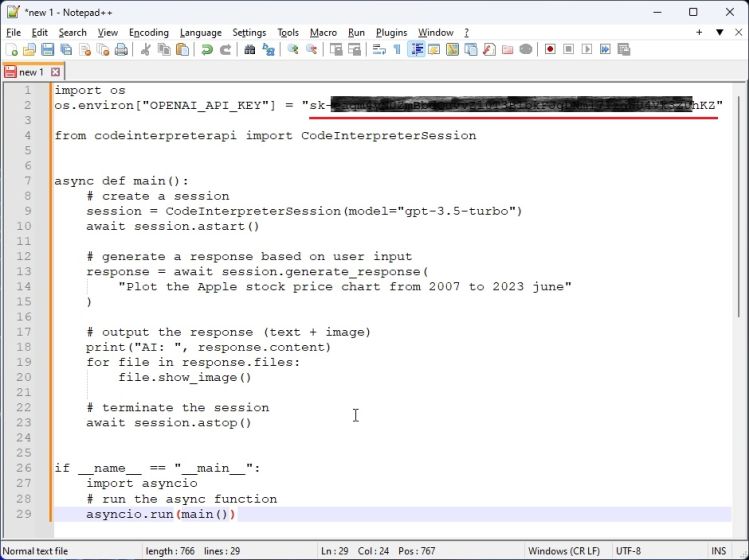Open the Plugins menu
Image resolution: width=749 pixels, height=560 pixels.
(392, 32)
